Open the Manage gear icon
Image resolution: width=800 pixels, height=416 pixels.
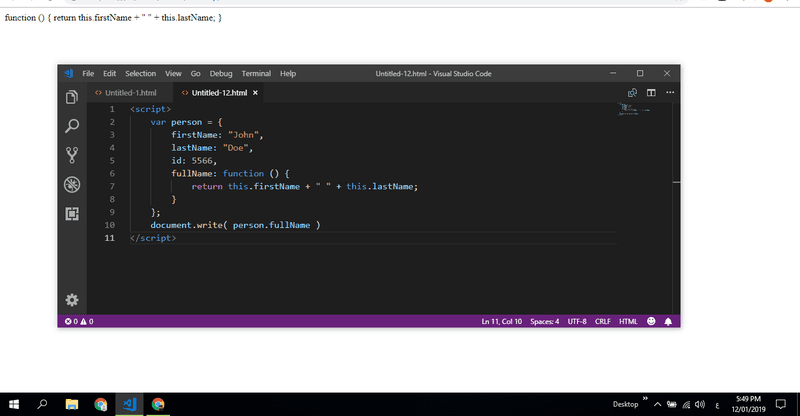[72, 300]
